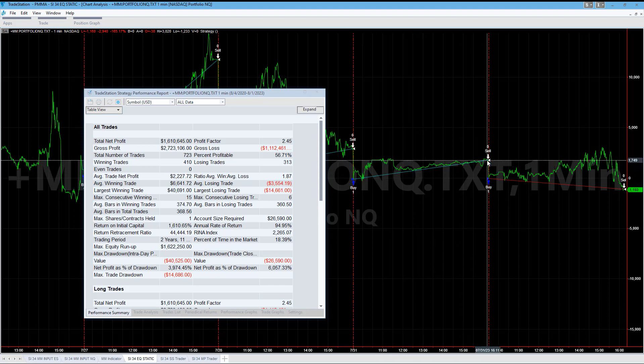This screenshot has height=364, width=644.
Task: Open the report settings gear icon
Action: click(x=118, y=102)
